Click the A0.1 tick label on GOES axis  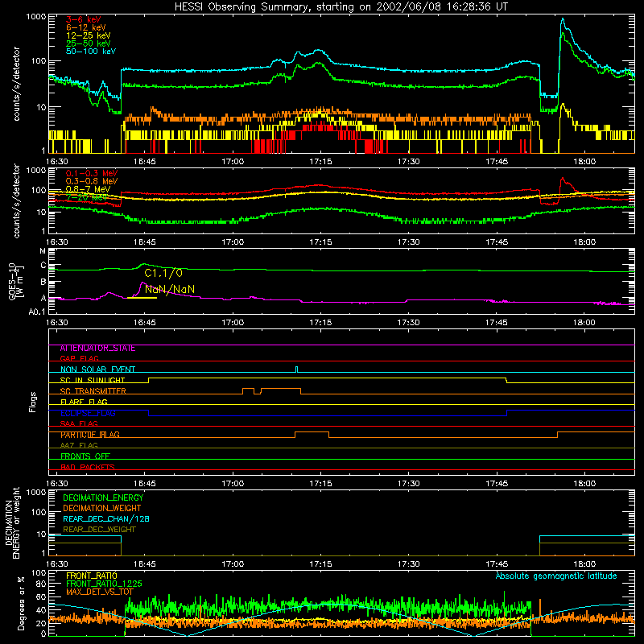[x=37, y=312]
